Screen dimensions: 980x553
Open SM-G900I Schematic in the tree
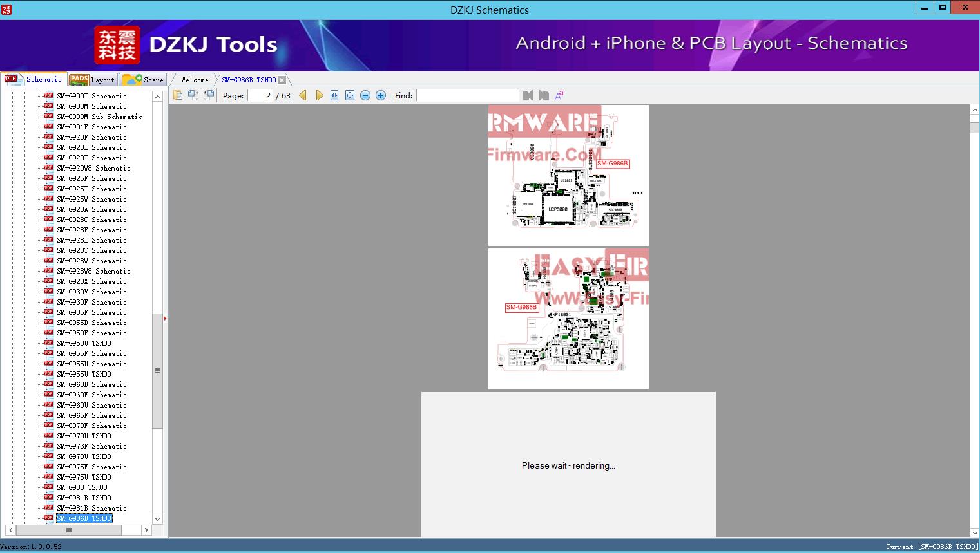pos(91,96)
